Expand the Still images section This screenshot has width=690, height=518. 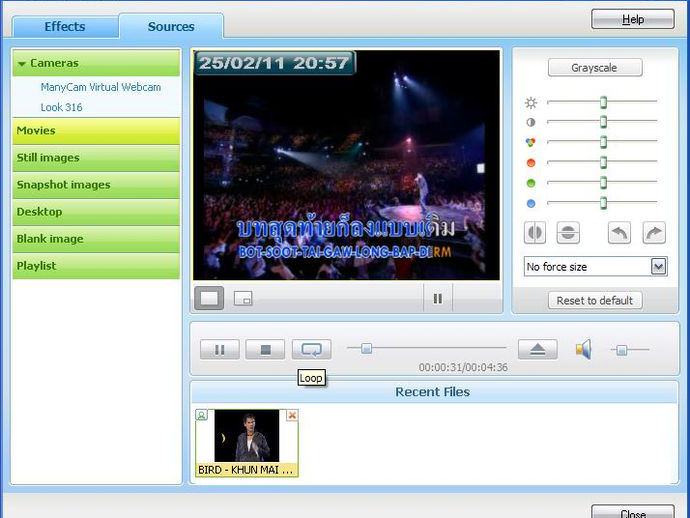(x=96, y=158)
